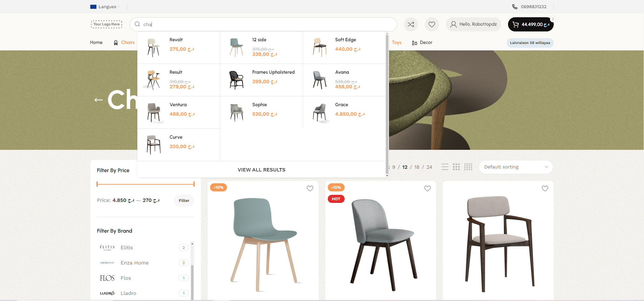The height and width of the screenshot is (301, 644).
Task: Open the Default sorting dropdown
Action: pyautogui.click(x=515, y=167)
